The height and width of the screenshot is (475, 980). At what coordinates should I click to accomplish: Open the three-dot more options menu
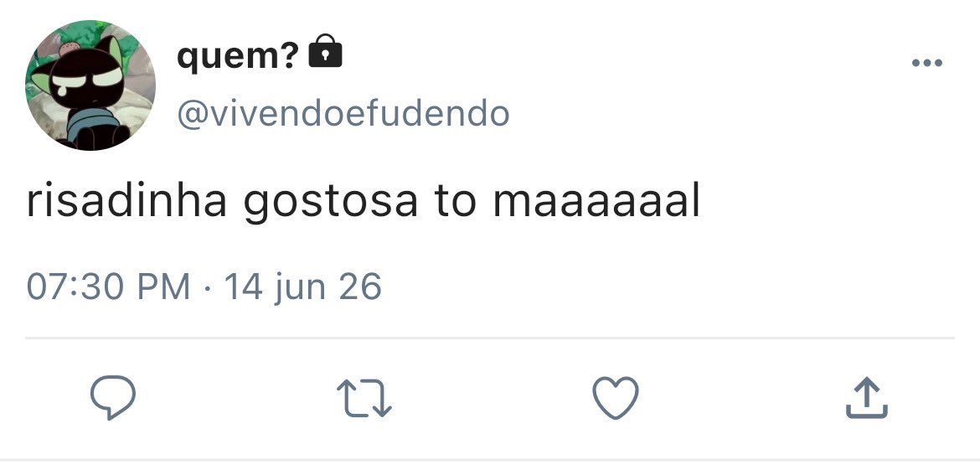pos(927,63)
